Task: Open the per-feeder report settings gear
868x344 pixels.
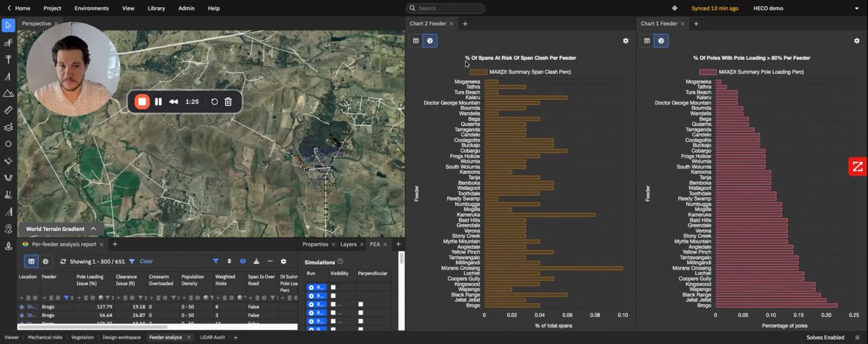Action: [x=283, y=261]
